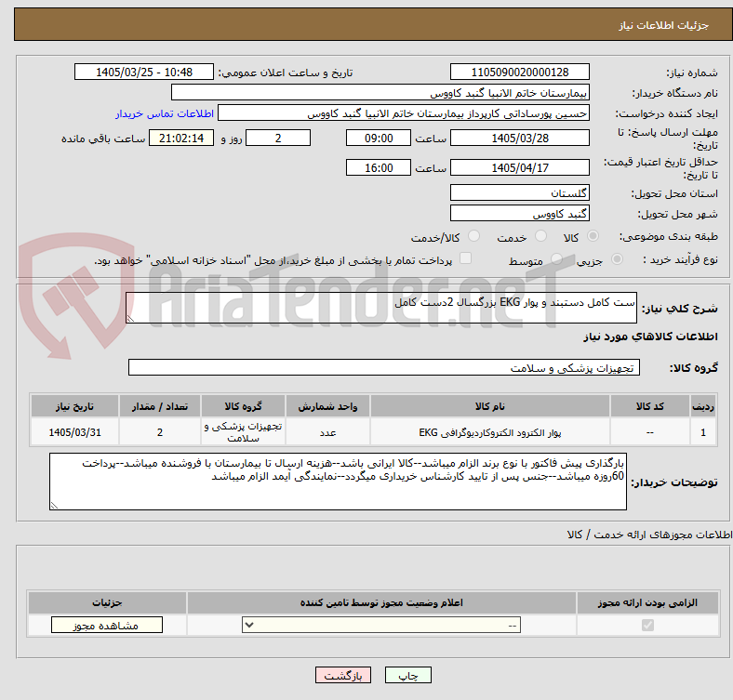The image size is (733, 700).
Task: Click the کد کالا column header
Action: tap(650, 406)
